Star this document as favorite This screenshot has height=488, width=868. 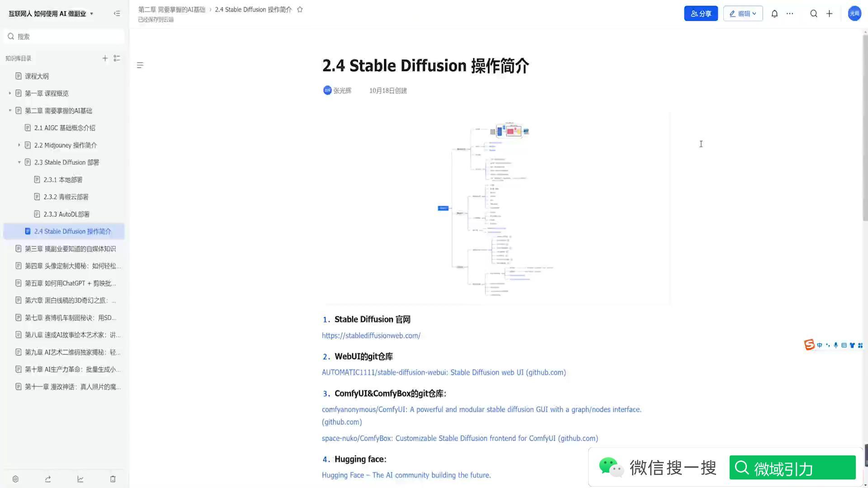coord(300,9)
